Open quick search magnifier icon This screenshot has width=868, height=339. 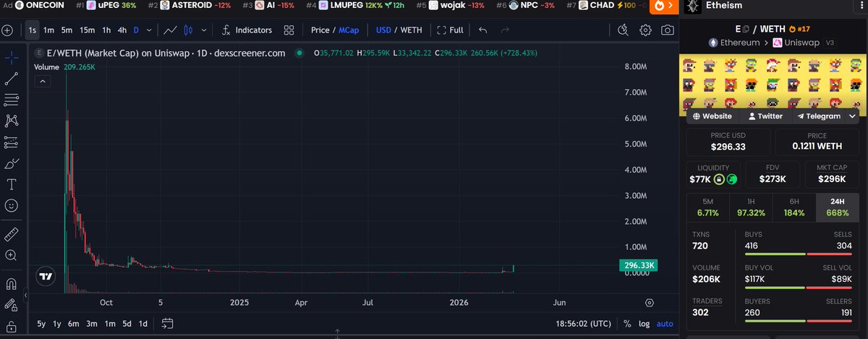click(x=624, y=30)
